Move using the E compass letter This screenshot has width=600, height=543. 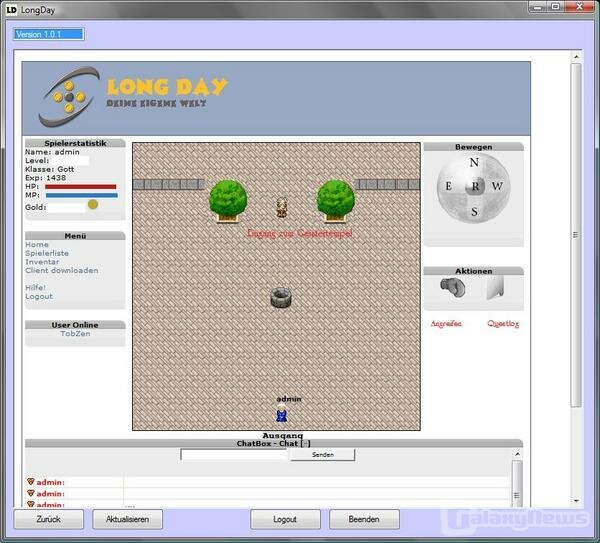(448, 186)
